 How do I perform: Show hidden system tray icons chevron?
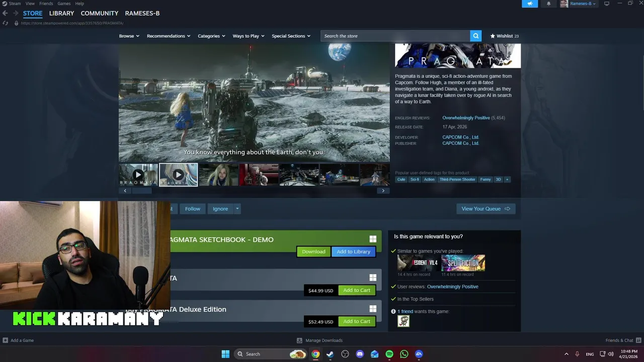click(566, 354)
